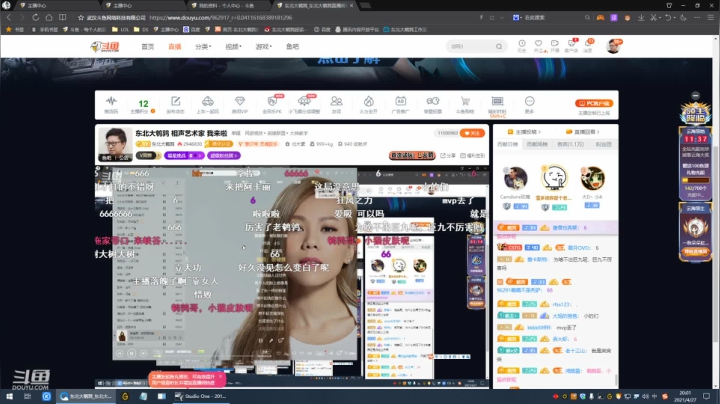
Task: Bookmark page with the star icon
Action: pyautogui.click(x=81, y=17)
